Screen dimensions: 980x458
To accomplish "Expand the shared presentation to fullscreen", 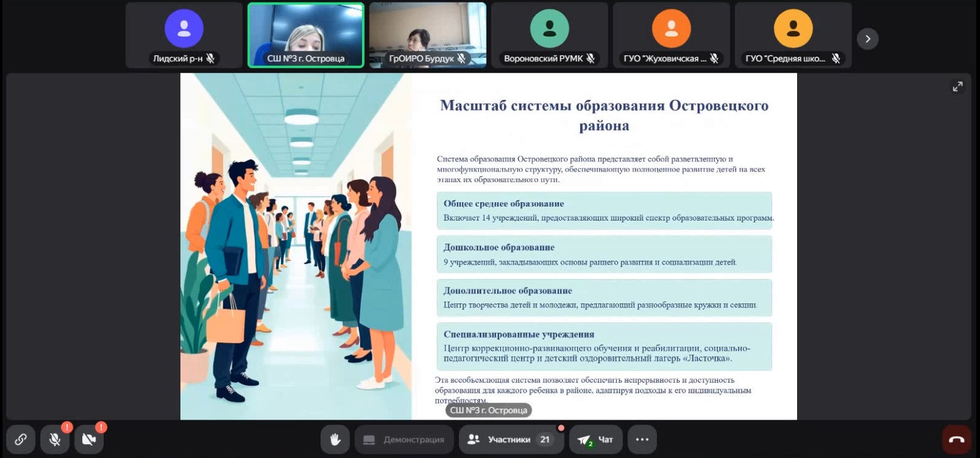I will pyautogui.click(x=957, y=87).
